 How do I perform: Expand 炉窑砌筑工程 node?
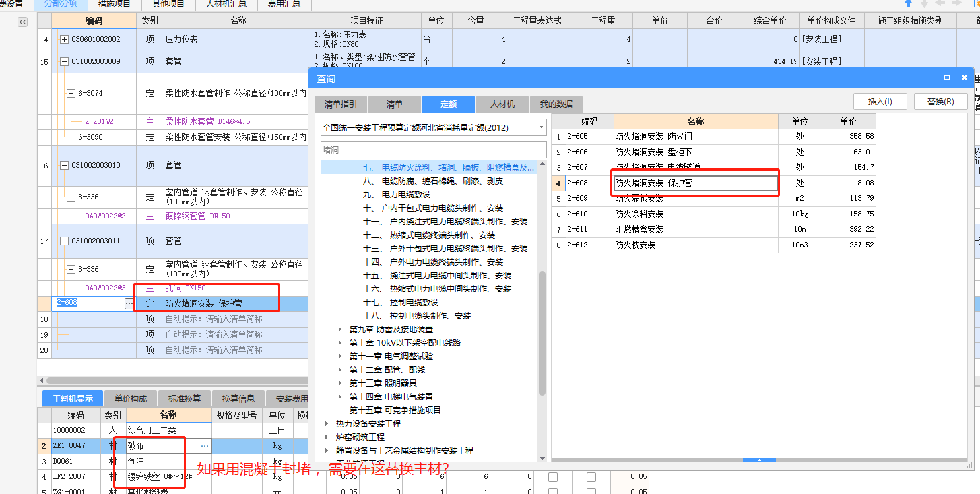(x=327, y=437)
